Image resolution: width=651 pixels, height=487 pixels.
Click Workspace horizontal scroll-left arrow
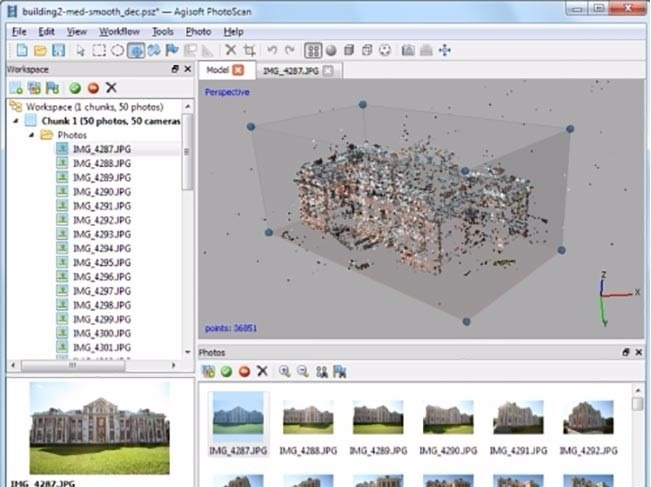pos(13,365)
